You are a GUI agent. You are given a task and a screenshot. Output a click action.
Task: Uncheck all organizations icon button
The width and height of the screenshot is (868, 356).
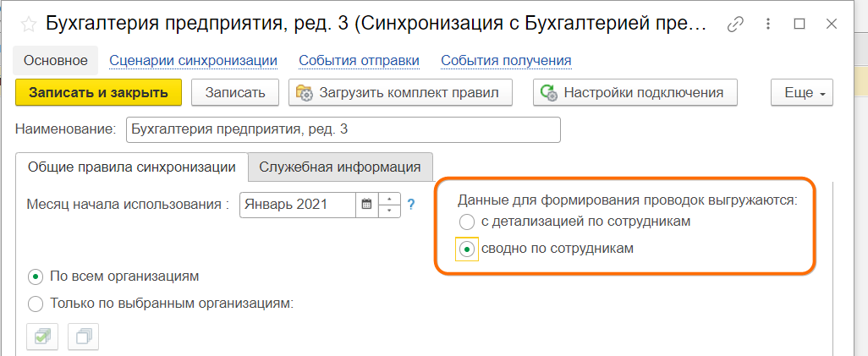83,336
